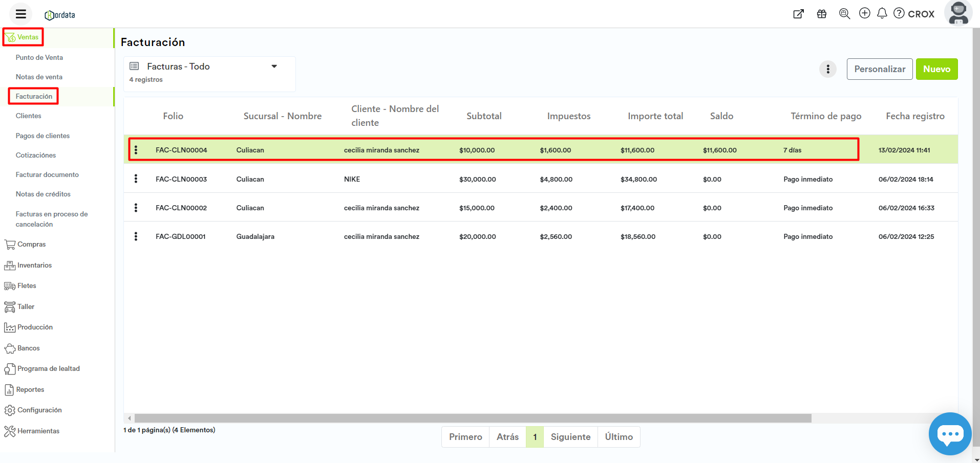Click the hamburger menu icon
Viewport: 980px width, 463px height.
(20, 14)
